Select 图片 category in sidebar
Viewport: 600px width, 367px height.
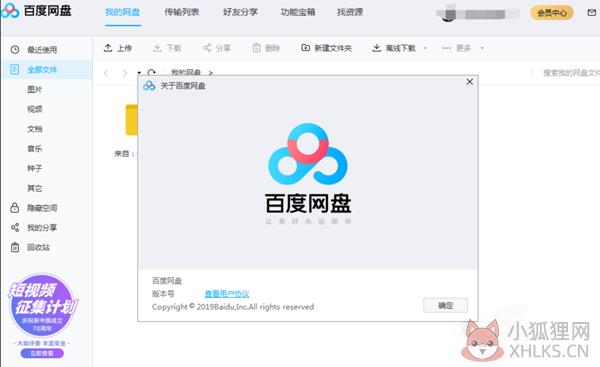[x=34, y=90]
